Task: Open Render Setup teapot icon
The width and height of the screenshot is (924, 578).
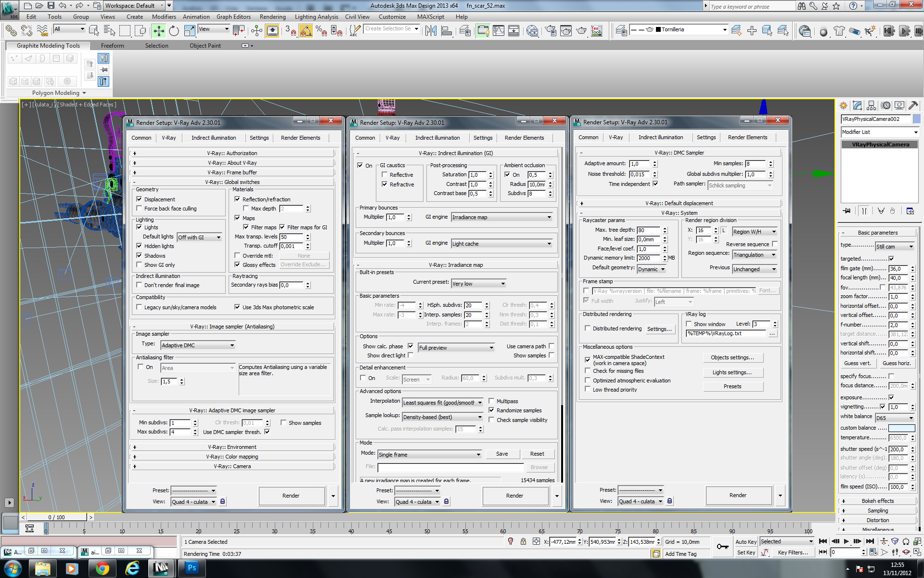Action: pos(550,31)
